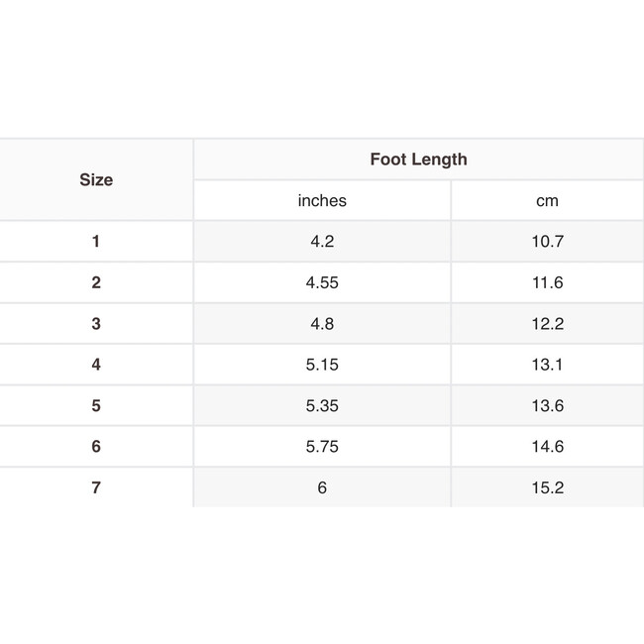644x644 pixels.
Task: Select the 4.55 inches cell
Action: tap(322, 282)
